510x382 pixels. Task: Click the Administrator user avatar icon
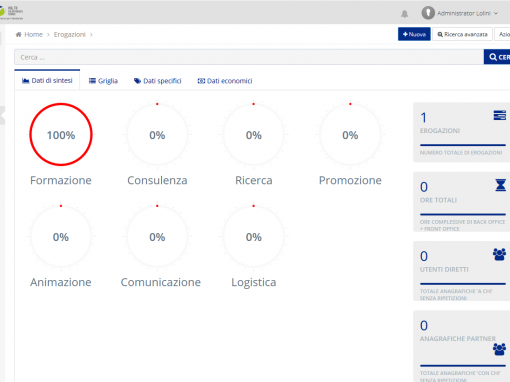point(428,13)
